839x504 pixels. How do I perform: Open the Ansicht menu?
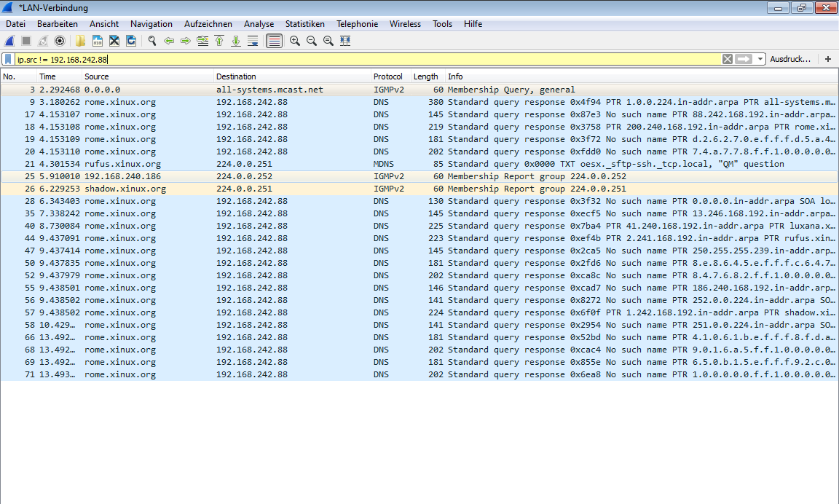[x=104, y=24]
